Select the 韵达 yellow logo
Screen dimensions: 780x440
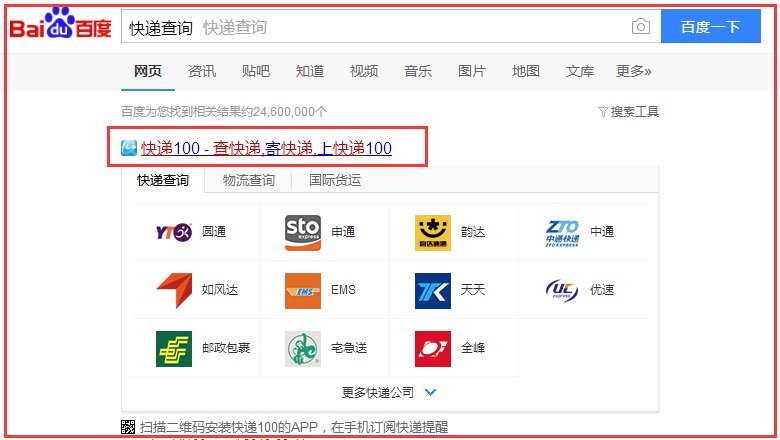click(x=433, y=233)
